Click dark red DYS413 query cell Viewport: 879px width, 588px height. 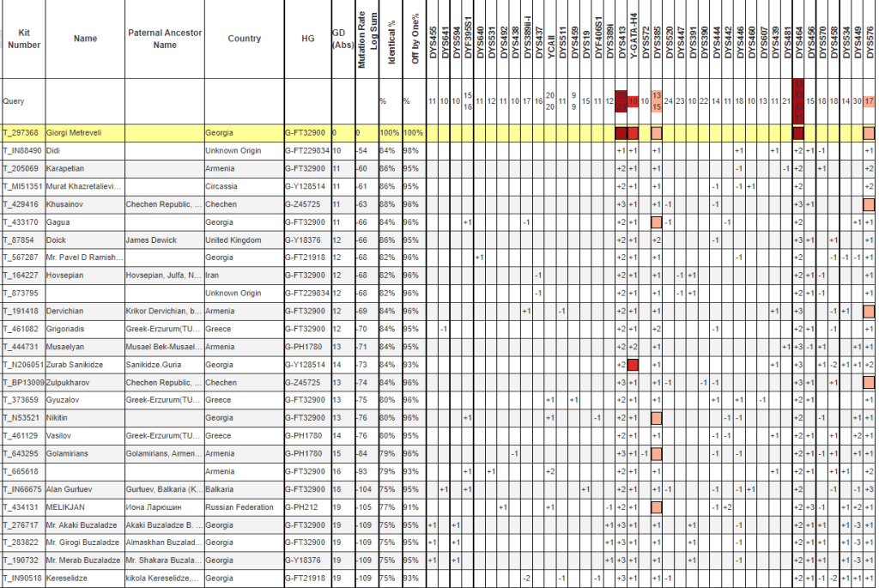[621, 101]
